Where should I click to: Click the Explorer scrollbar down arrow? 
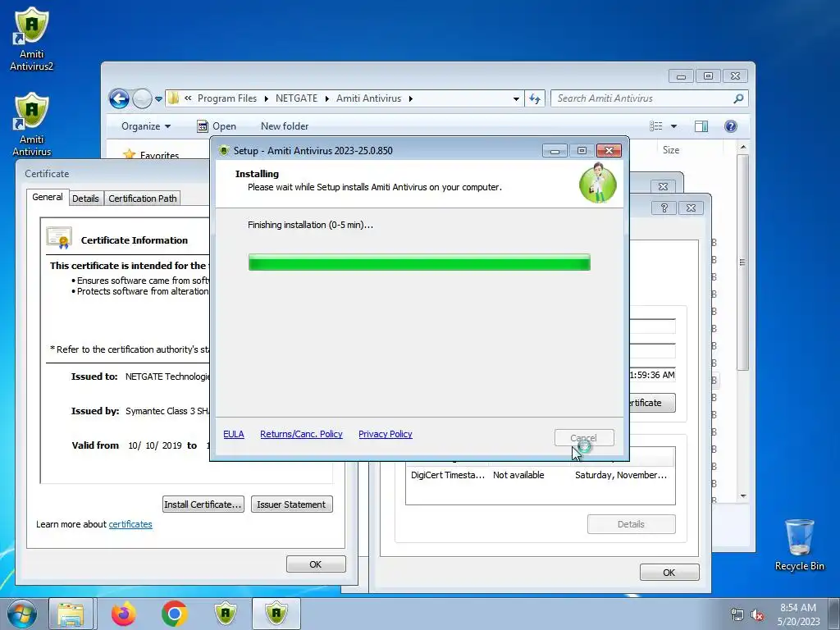(x=742, y=496)
